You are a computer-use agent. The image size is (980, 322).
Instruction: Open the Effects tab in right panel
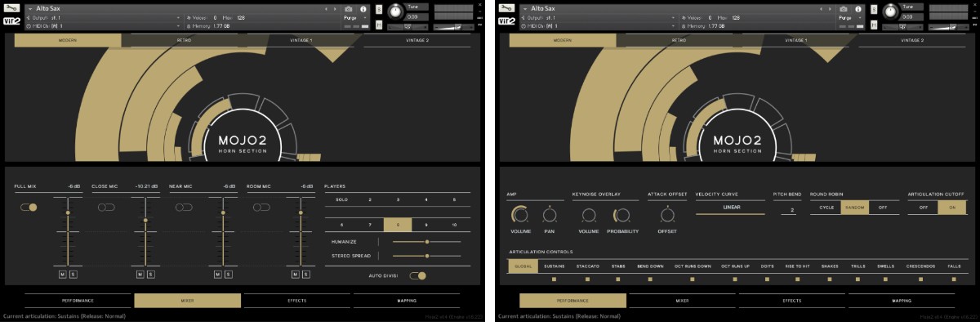tap(791, 301)
